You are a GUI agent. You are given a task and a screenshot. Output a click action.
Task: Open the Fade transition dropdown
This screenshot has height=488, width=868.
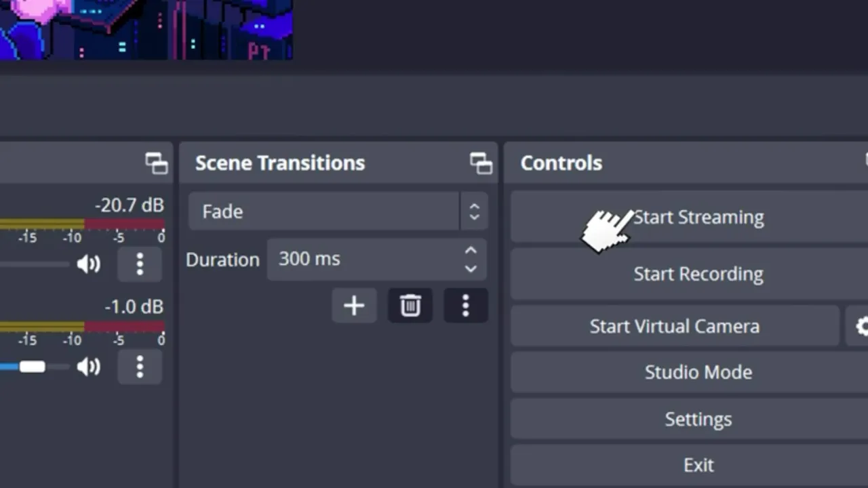[337, 211]
